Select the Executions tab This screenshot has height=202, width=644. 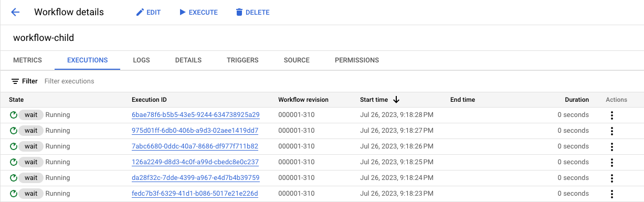pos(88,60)
